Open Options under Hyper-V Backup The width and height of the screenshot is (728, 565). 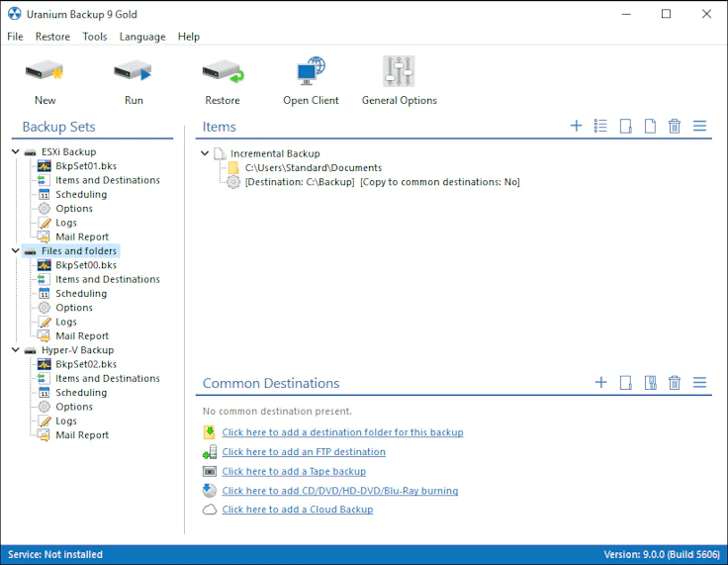pyautogui.click(x=74, y=407)
